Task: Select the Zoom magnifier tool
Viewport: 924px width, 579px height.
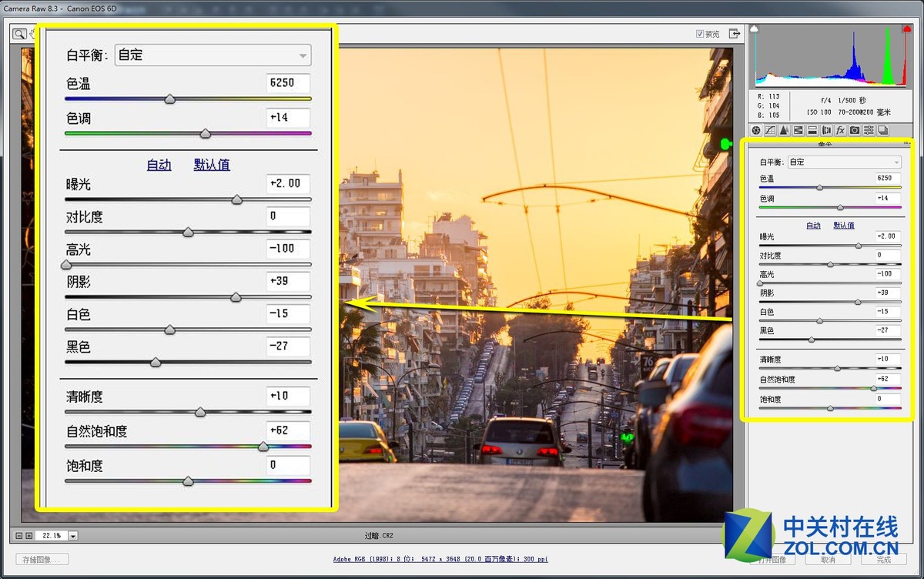Action: pyautogui.click(x=18, y=34)
